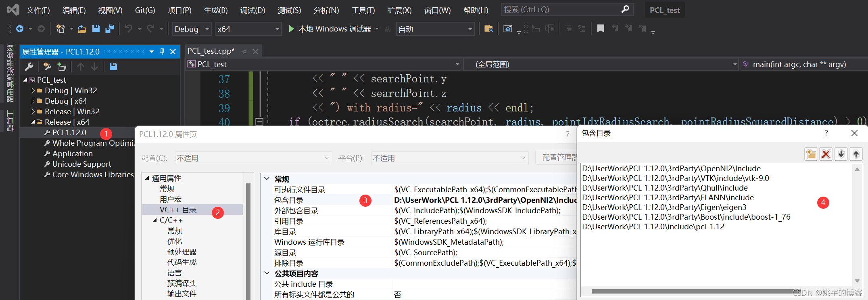The width and height of the screenshot is (868, 300).
Task: Click the search magnifier icon
Action: pyautogui.click(x=625, y=9)
